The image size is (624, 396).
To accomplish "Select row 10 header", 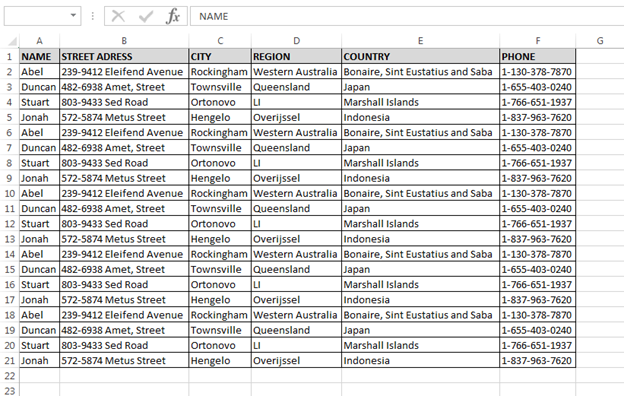I will coord(10,193).
